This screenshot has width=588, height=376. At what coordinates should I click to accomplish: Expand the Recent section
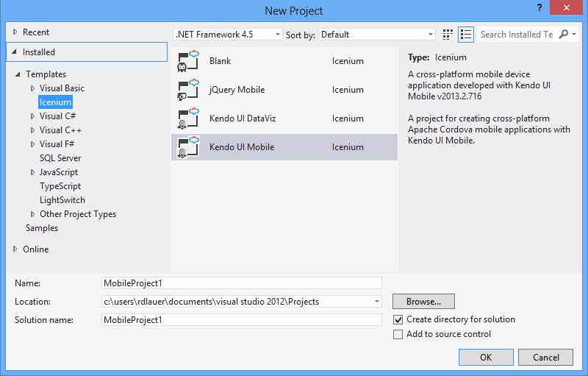tap(15, 32)
